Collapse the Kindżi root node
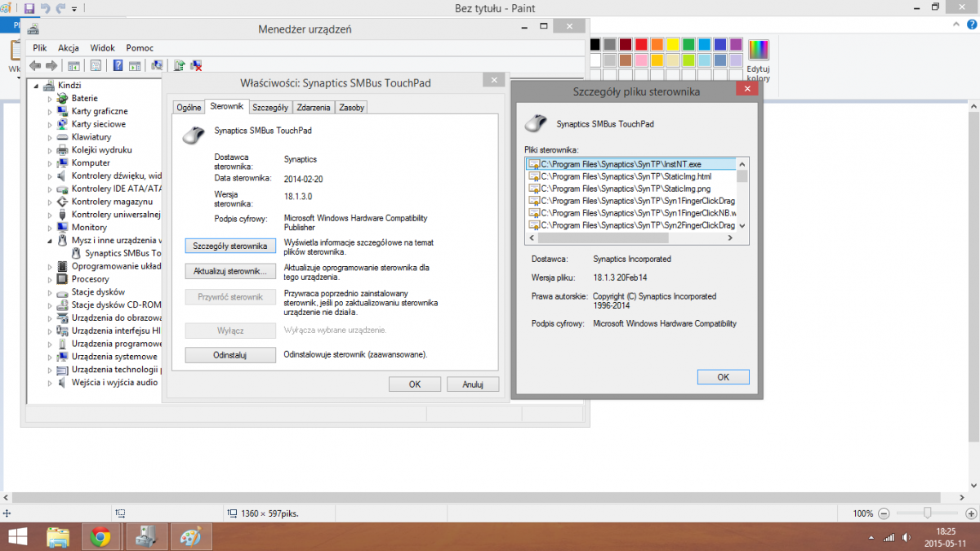 point(37,85)
